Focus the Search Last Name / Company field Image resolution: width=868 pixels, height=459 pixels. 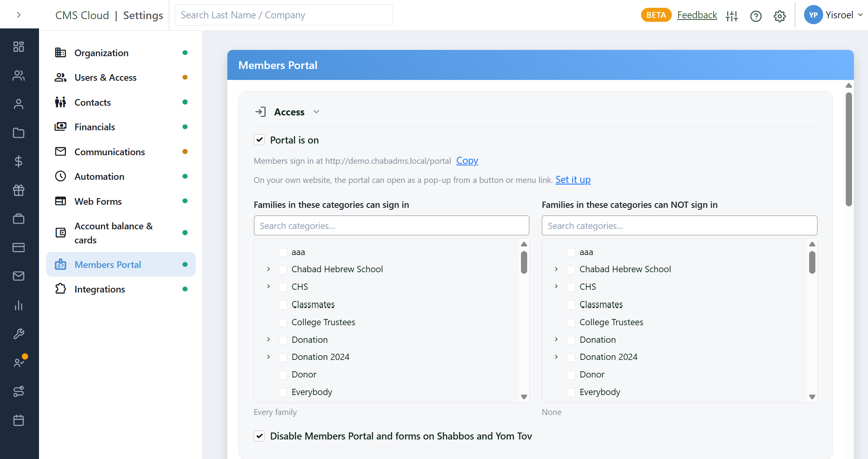(283, 15)
